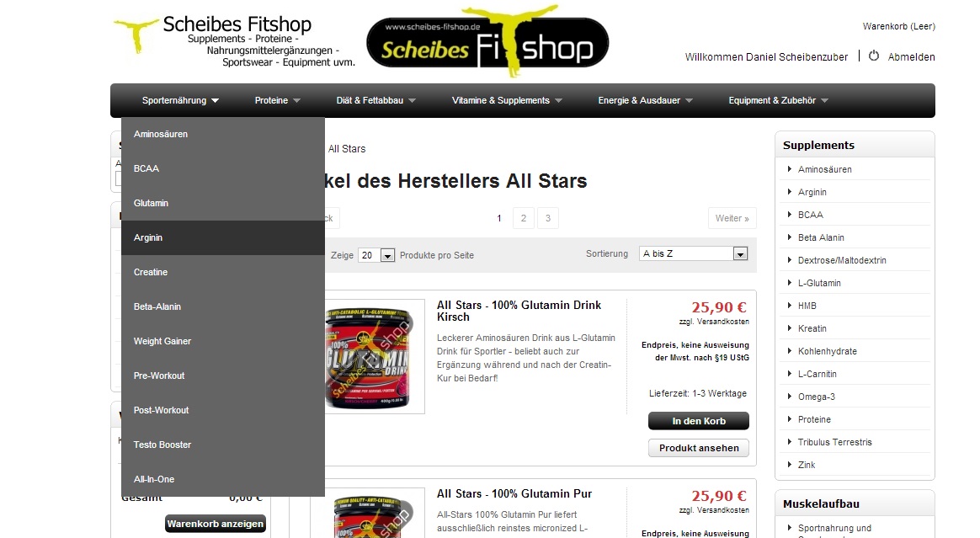Click the arrow bullet beside Zink
Image resolution: width=980 pixels, height=538 pixels.
790,464
